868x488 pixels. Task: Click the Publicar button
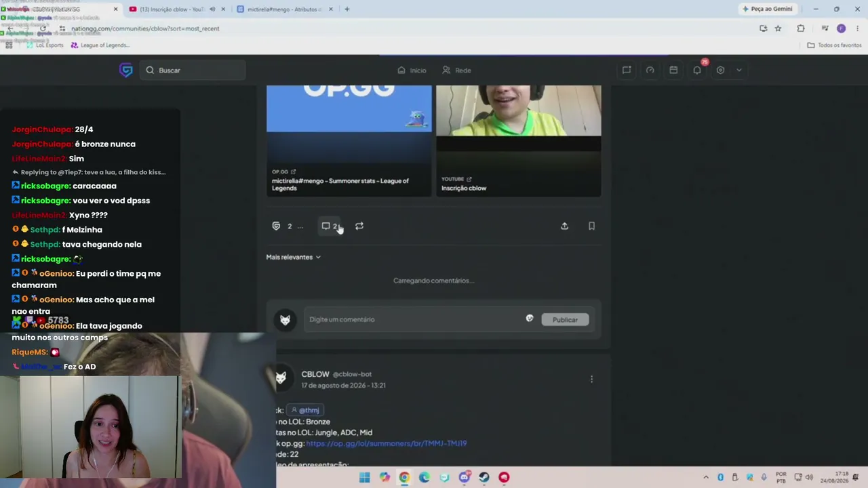pos(565,319)
